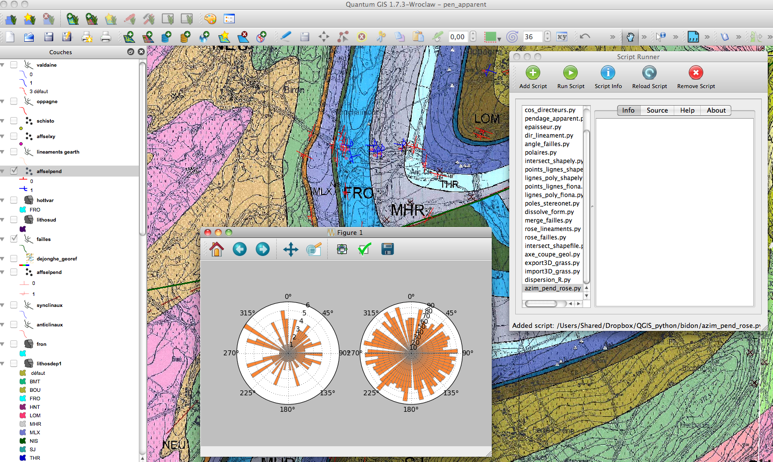Save the figure with the floppy icon
The image size is (773, 462).
(387, 249)
